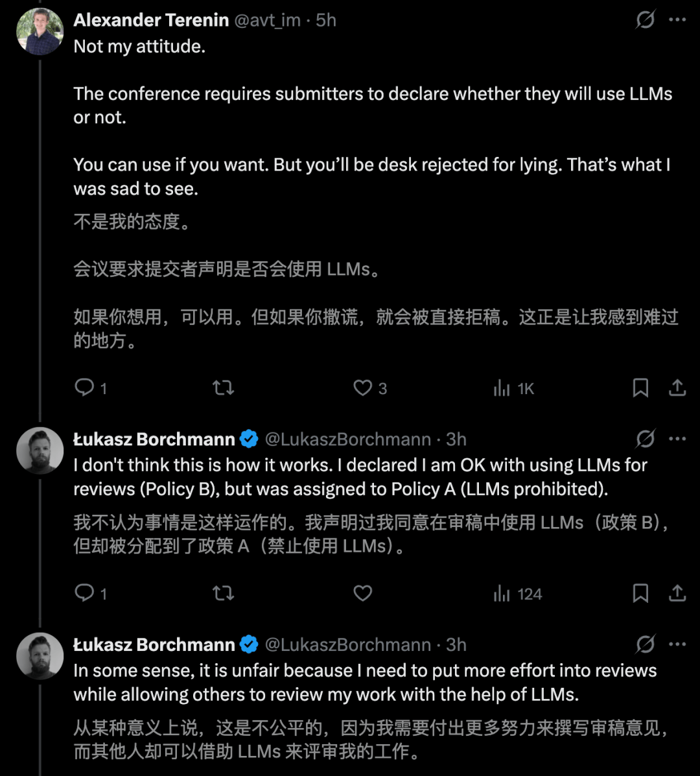700x776 pixels.
Task: Open the @avt_im profile handle
Action: click(267, 19)
